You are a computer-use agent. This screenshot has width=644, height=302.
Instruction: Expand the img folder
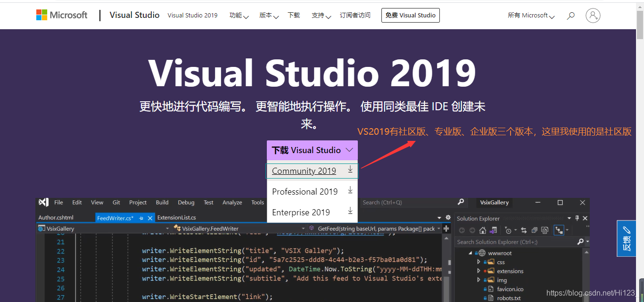click(479, 280)
